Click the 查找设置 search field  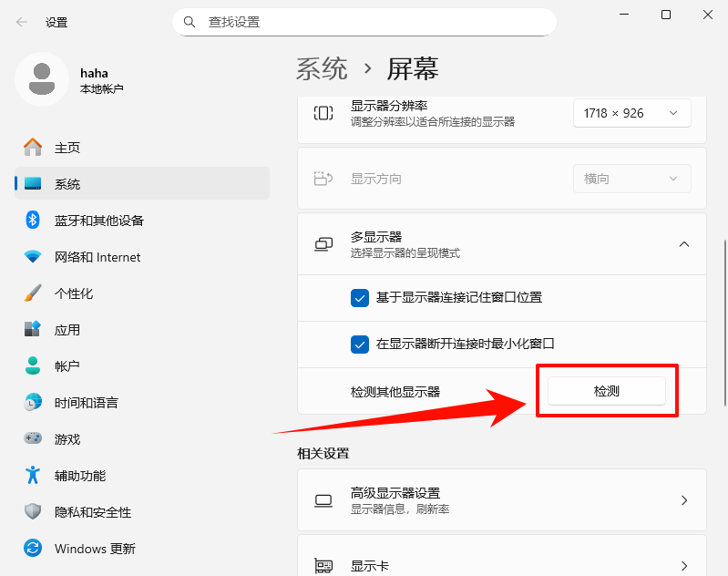pyautogui.click(x=364, y=22)
